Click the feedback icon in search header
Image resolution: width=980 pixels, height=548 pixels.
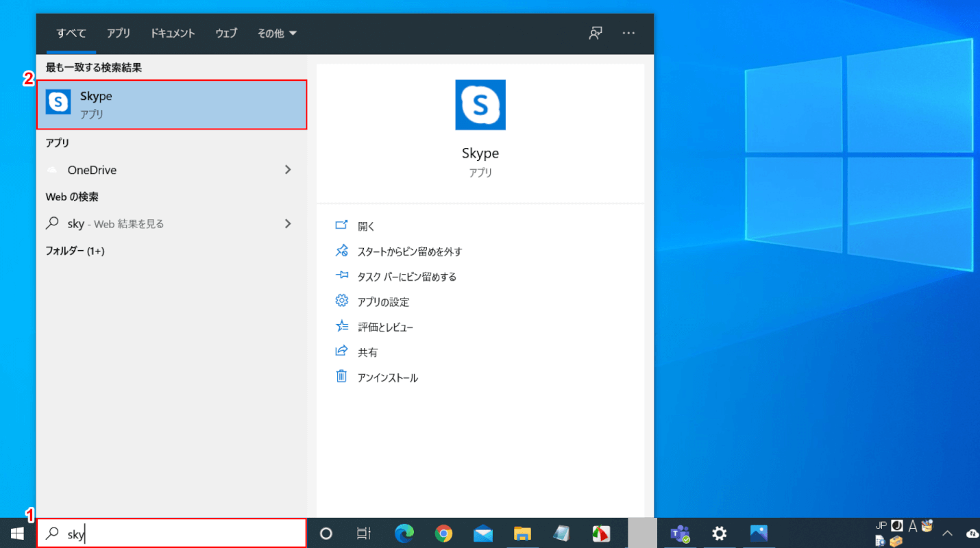pyautogui.click(x=596, y=33)
